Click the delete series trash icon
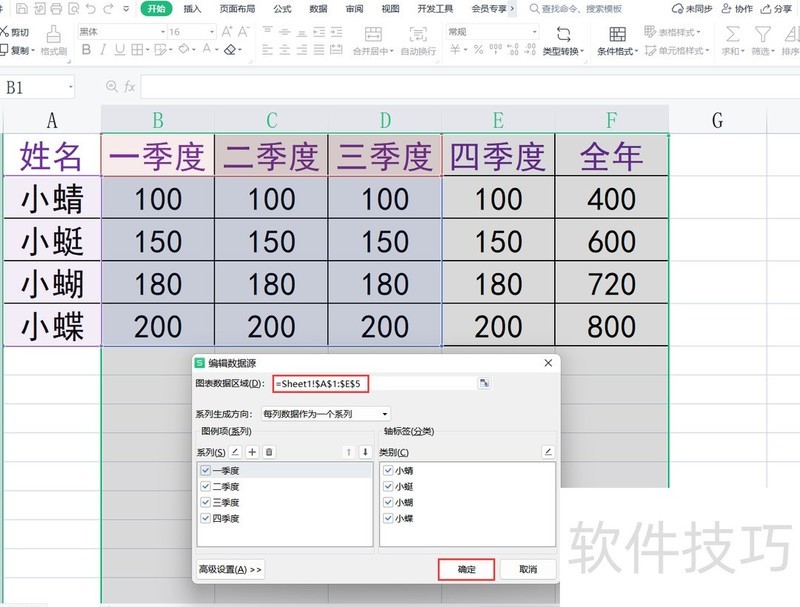 pos(269,452)
